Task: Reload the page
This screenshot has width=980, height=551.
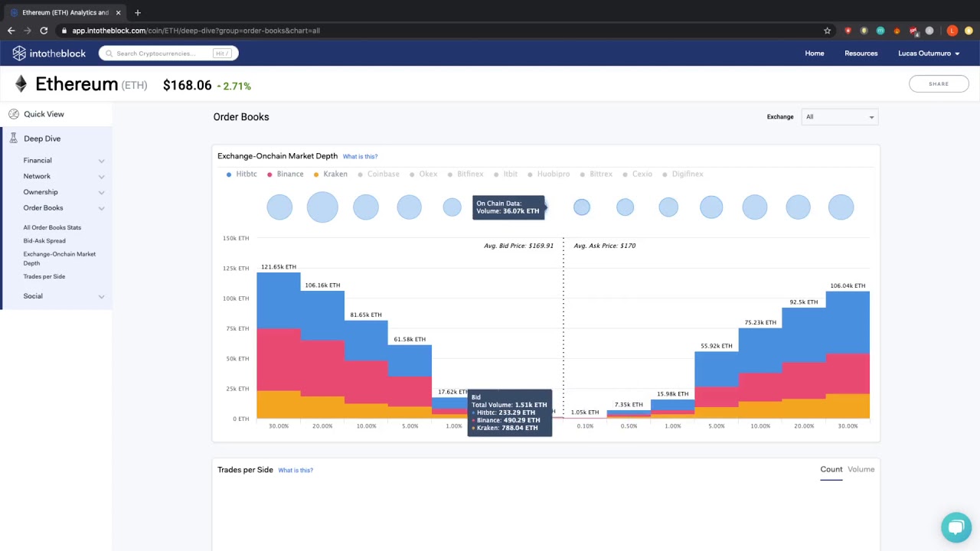Action: tap(44, 31)
